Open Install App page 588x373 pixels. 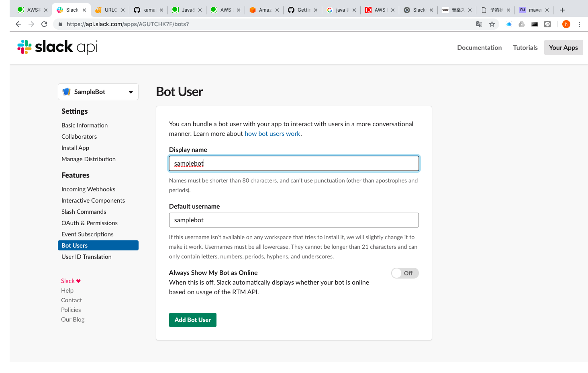pyautogui.click(x=75, y=148)
